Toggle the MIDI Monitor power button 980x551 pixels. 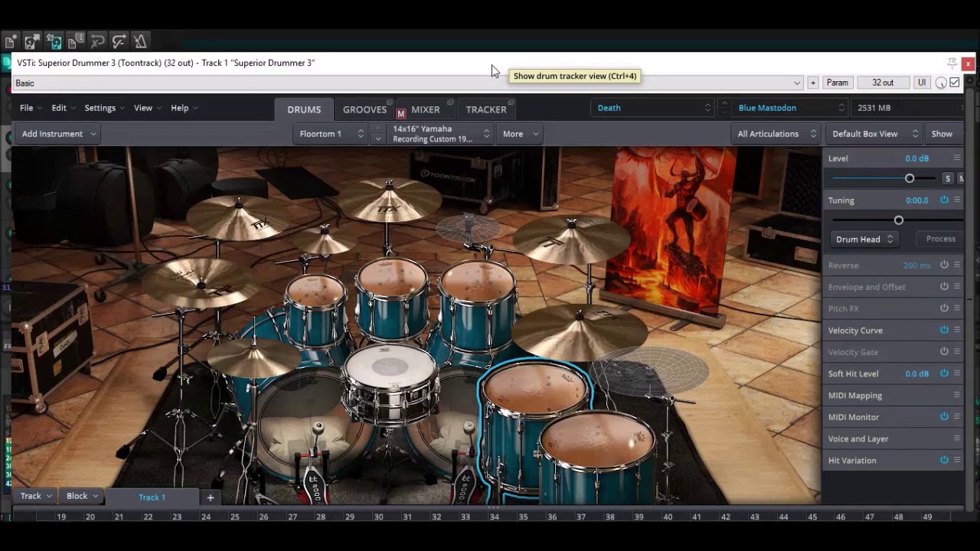point(944,416)
